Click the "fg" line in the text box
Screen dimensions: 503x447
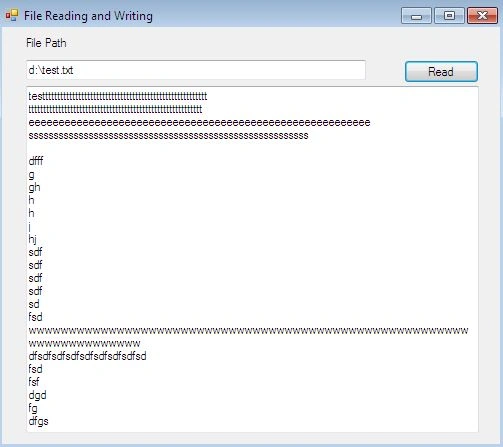click(33, 408)
